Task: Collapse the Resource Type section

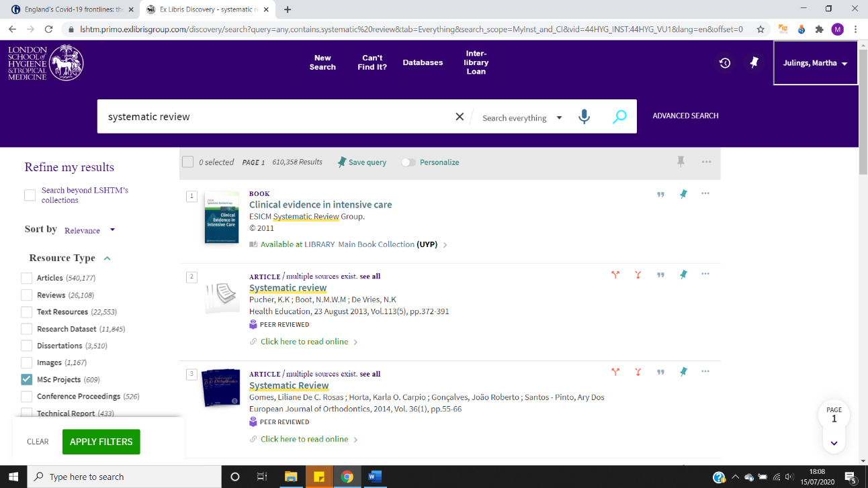Action: click(107, 258)
